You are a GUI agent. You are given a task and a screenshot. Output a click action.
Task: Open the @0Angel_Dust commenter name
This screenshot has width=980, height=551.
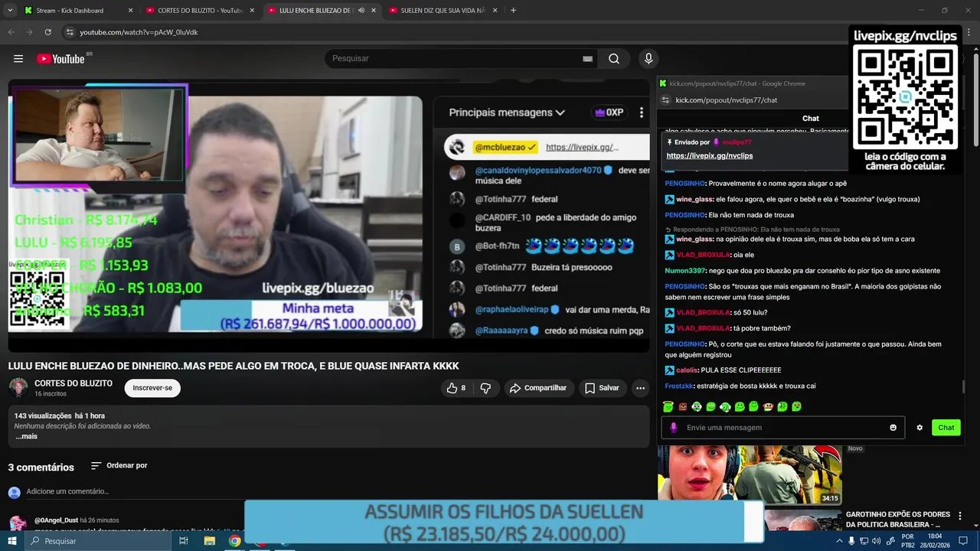pos(56,520)
